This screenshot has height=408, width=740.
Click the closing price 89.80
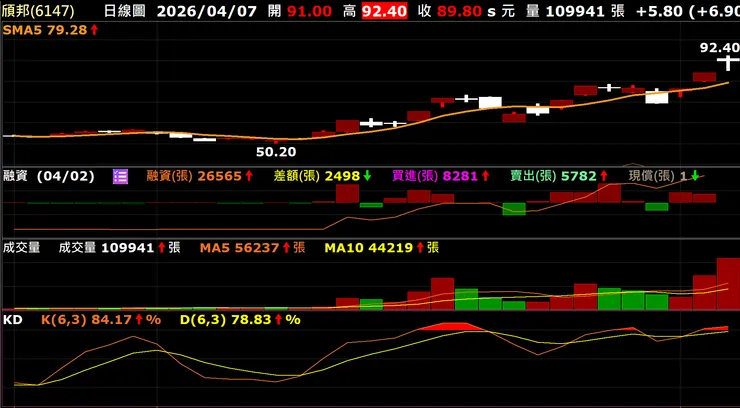click(x=459, y=11)
